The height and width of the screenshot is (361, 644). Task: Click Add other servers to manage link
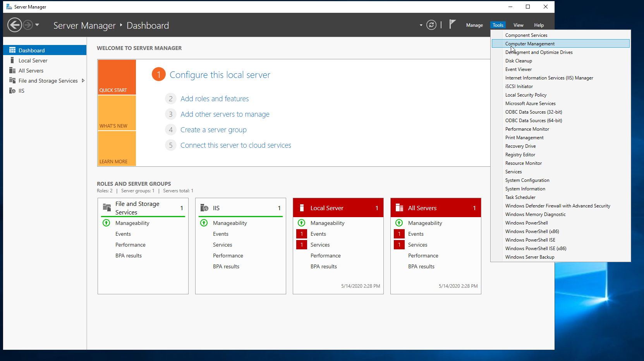tap(225, 114)
